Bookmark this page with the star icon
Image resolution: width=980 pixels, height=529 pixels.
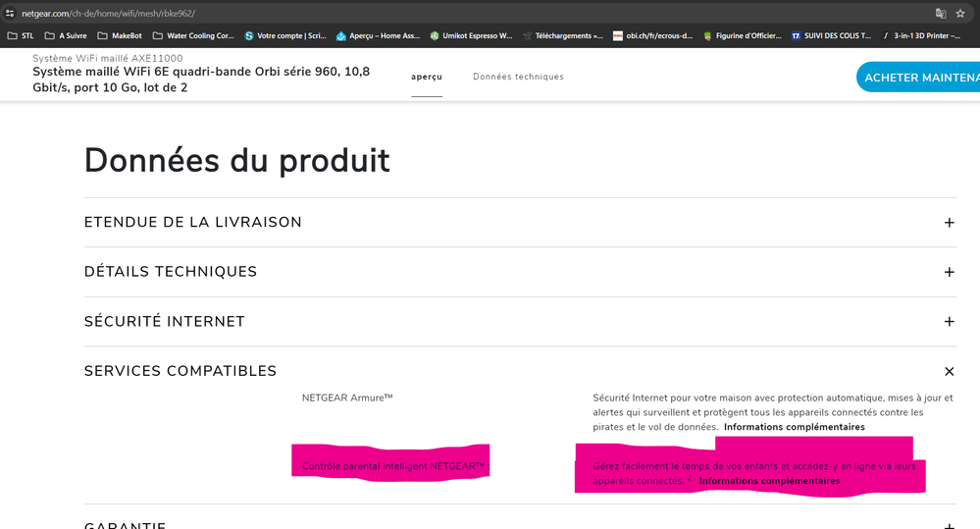tap(960, 13)
